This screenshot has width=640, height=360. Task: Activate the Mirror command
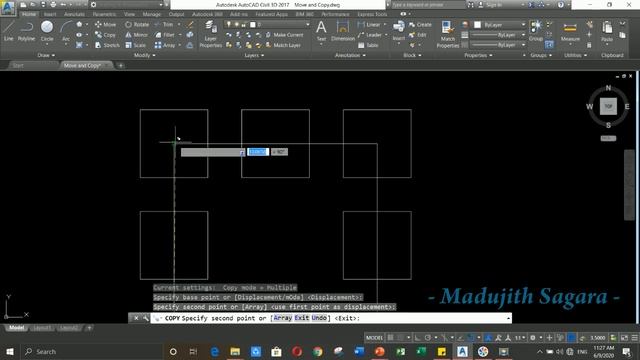(137, 35)
